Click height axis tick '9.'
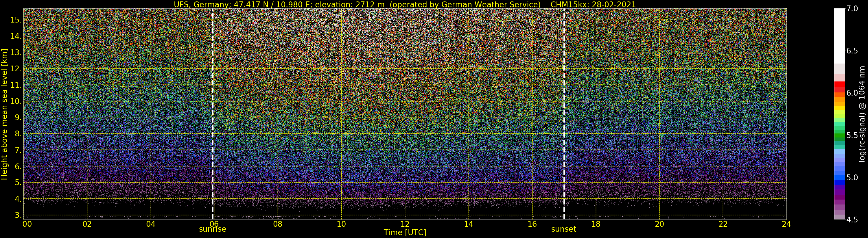Image resolution: width=868 pixels, height=238 pixels. 18,118
